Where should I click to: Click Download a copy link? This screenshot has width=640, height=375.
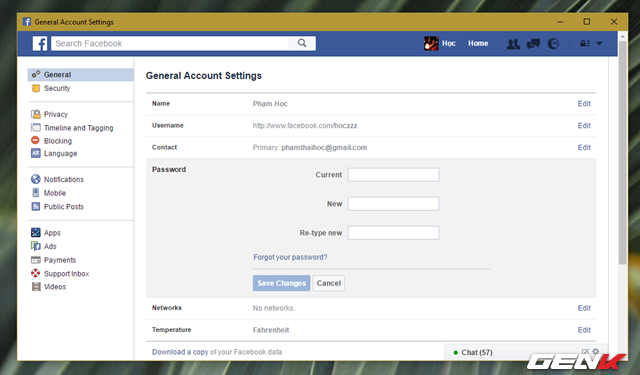180,352
